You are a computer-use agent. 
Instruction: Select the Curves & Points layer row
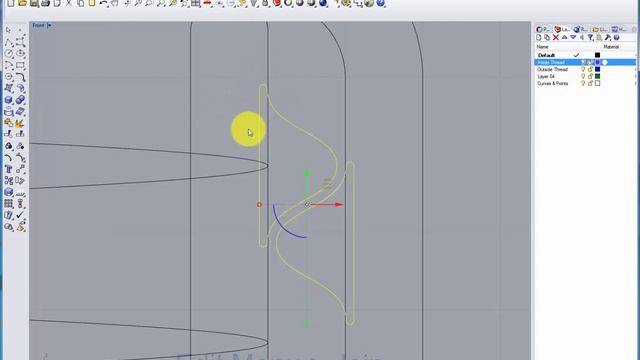585,83
